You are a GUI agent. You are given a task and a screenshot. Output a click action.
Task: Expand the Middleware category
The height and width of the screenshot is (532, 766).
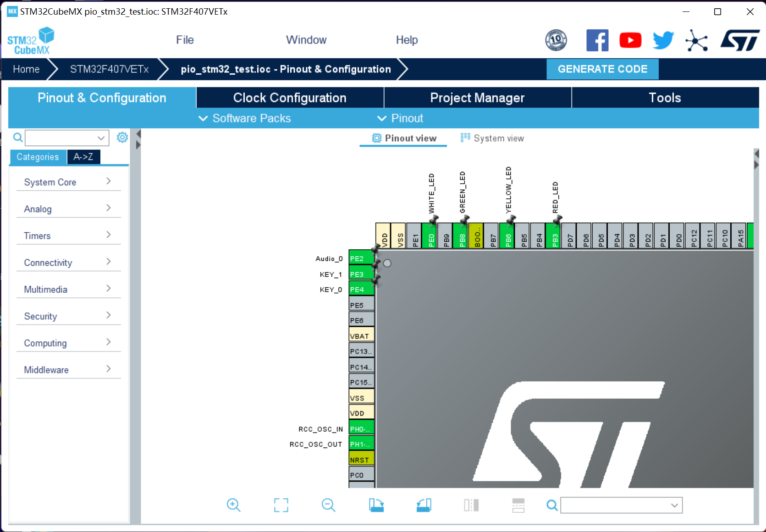(68, 370)
